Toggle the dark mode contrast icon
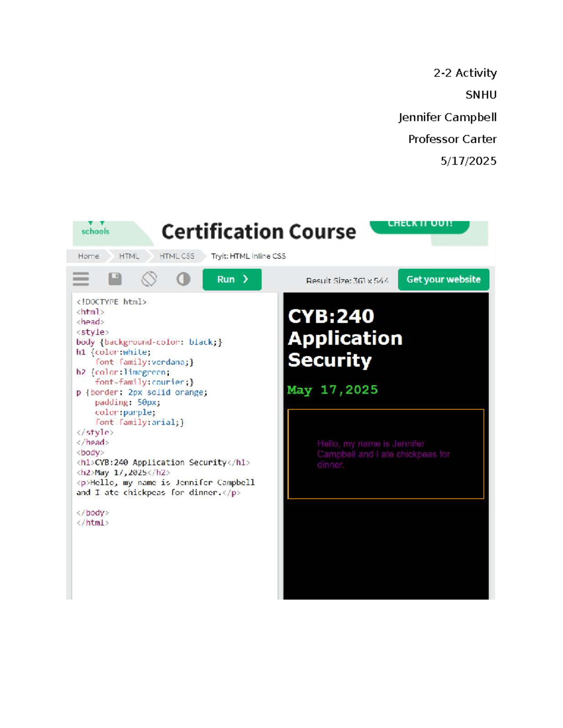 tap(183, 279)
